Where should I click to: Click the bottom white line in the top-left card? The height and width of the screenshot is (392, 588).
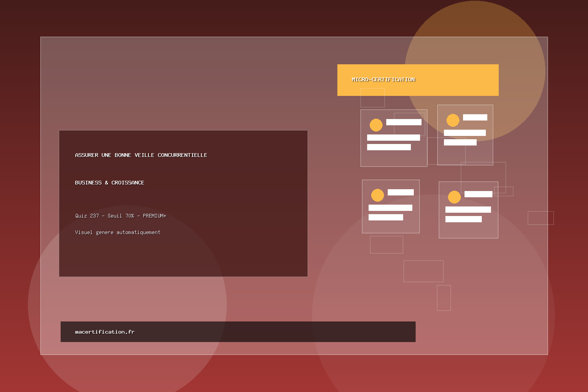point(389,147)
